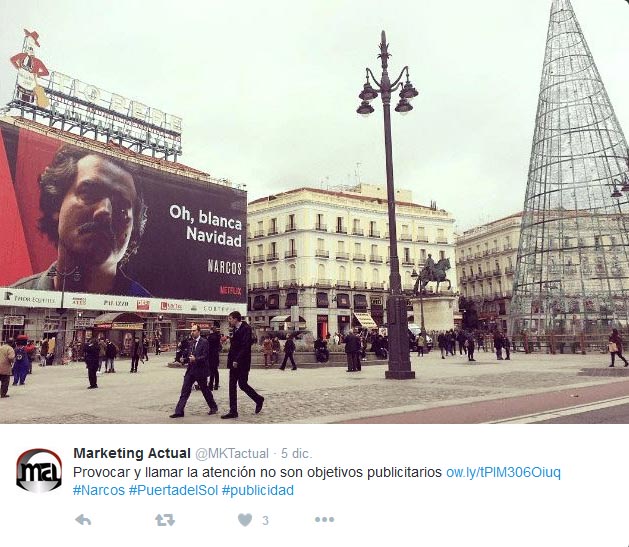Open the @MKTactual handle
Screen dimensions: 629x547
pyautogui.click(x=232, y=454)
